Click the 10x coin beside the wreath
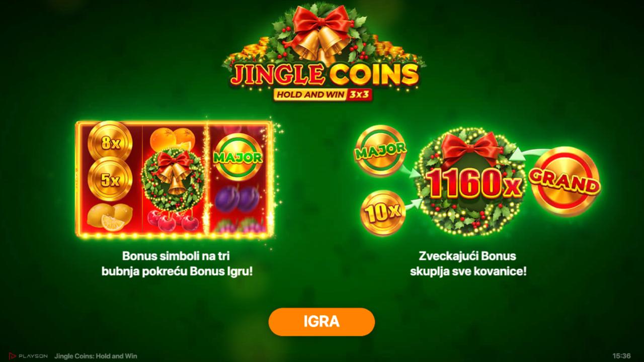The height and width of the screenshot is (362, 644). tap(383, 212)
